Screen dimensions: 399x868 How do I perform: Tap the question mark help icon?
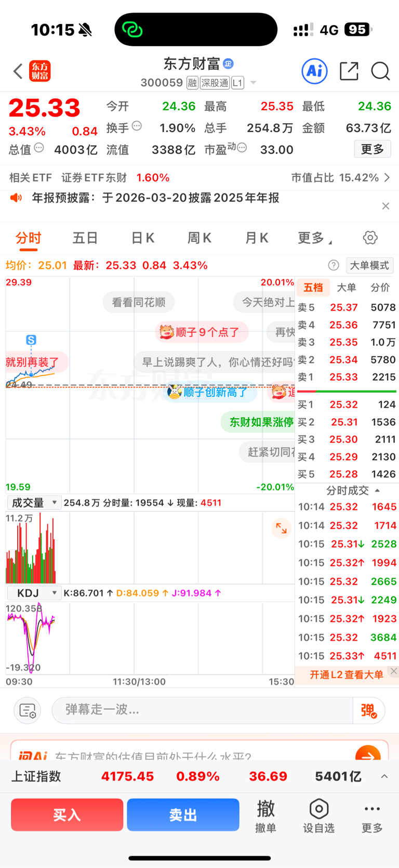tap(334, 265)
